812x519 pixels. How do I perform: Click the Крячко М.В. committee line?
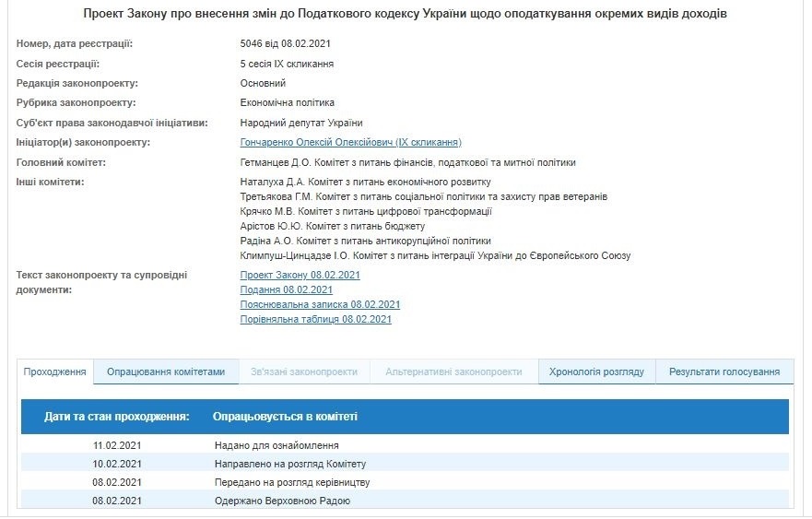(x=366, y=211)
